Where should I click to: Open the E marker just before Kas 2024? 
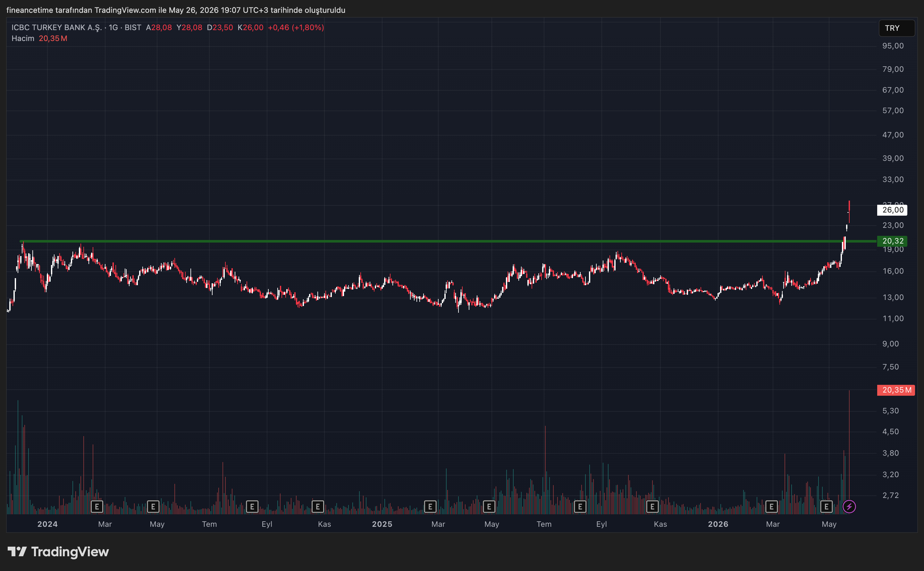click(318, 506)
